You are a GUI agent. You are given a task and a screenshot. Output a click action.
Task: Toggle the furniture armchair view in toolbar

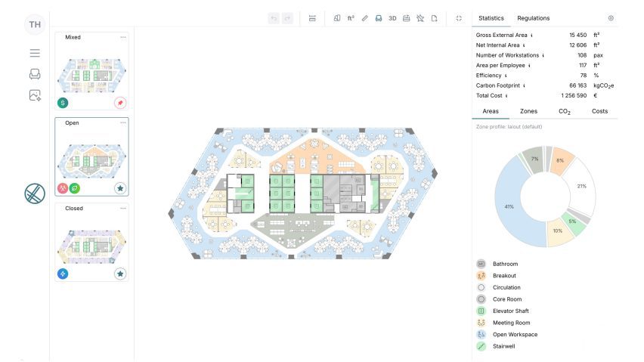click(x=379, y=18)
